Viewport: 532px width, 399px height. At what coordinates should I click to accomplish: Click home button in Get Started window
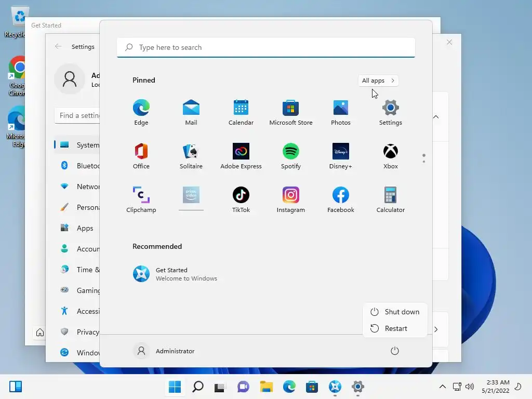[x=39, y=332]
